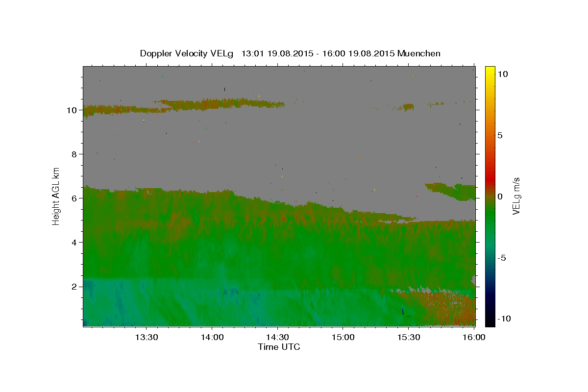Click the plot title 'Doppler Velocity VELg'
This screenshot has width=588, height=392.
(187, 53)
